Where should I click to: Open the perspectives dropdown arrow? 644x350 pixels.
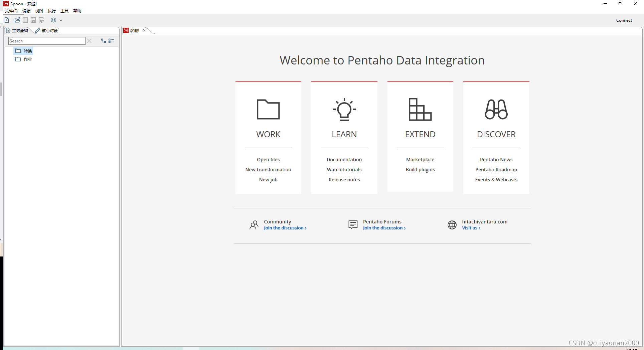[x=61, y=20]
